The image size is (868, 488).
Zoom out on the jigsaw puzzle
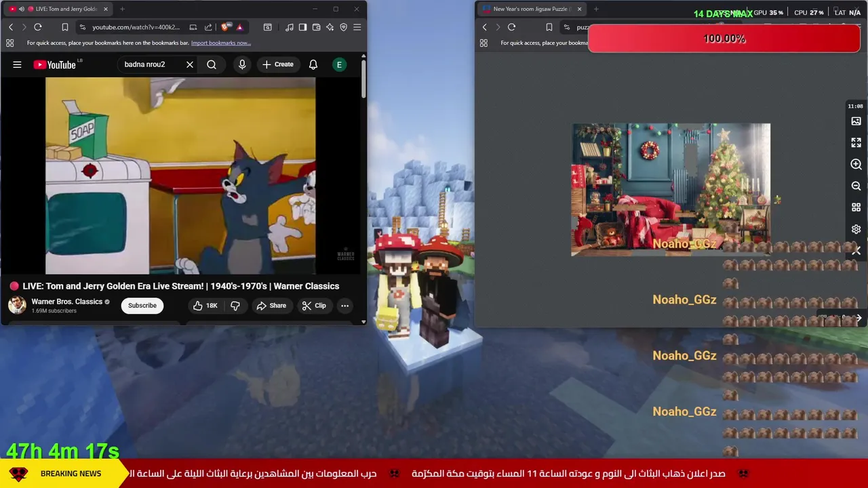pos(856,186)
